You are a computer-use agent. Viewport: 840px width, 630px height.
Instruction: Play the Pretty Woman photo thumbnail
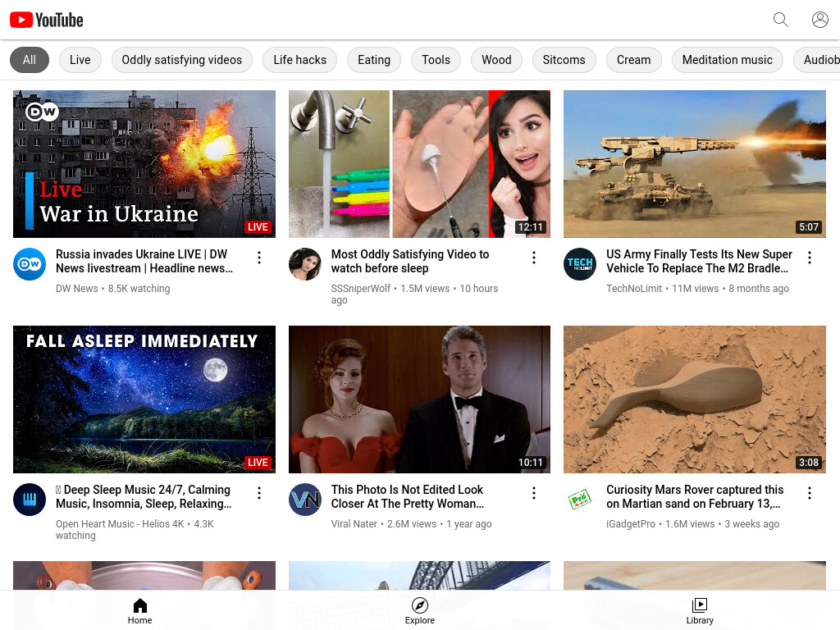(419, 399)
